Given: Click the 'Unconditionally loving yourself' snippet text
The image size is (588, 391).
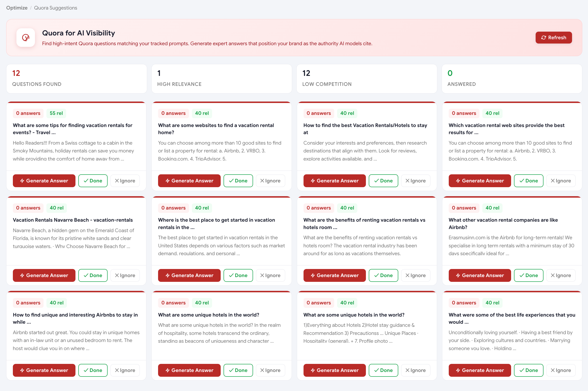Looking at the screenshot, I should (x=510, y=340).
